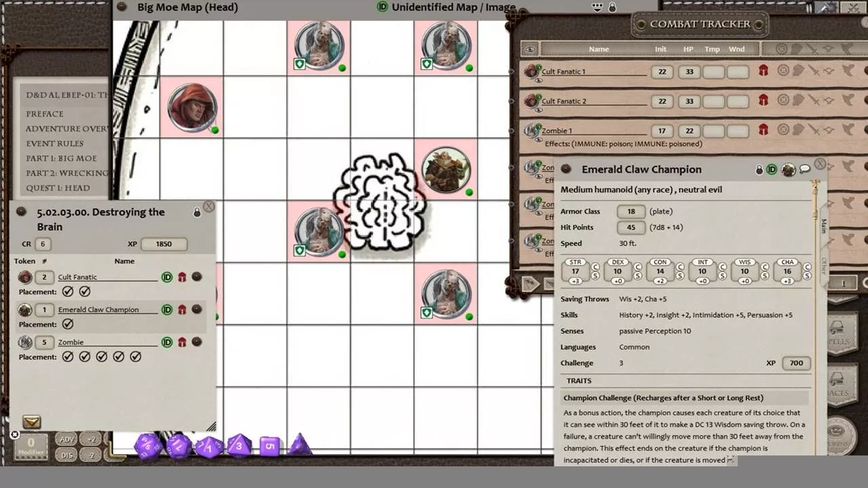Toggle visibility eye for Zombie 1

pyautogui.click(x=538, y=140)
